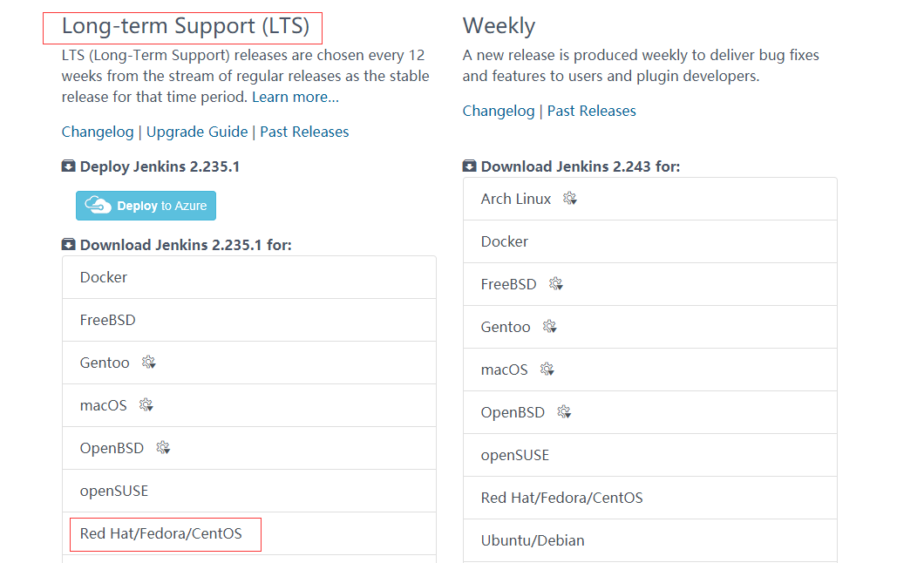Click the Deploy to Azure button
924x563 pixels.
(146, 206)
